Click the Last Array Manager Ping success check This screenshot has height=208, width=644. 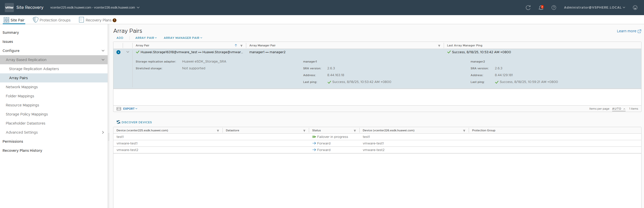tap(449, 52)
